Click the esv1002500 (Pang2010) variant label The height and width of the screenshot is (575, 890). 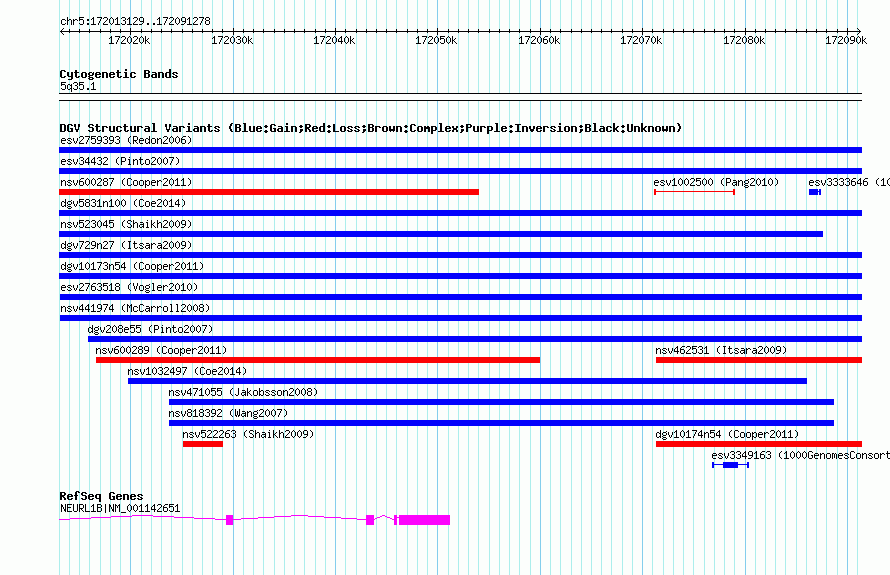tap(716, 182)
